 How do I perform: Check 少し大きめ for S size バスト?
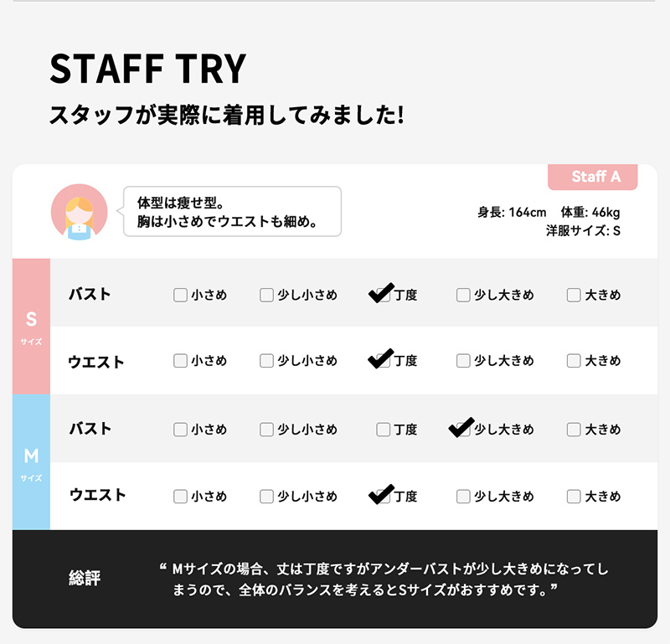pyautogui.click(x=463, y=295)
